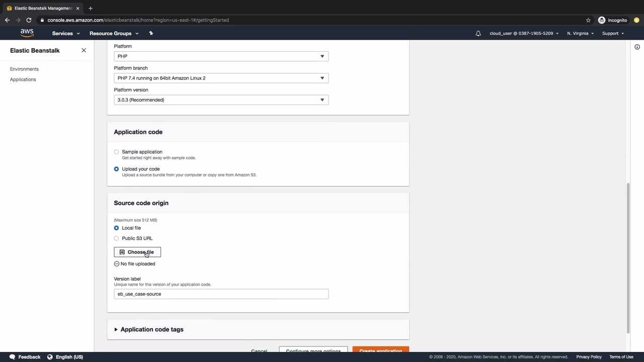Viewport: 644px width, 362px height.
Task: Select the Local file radio button
Action: click(x=116, y=228)
